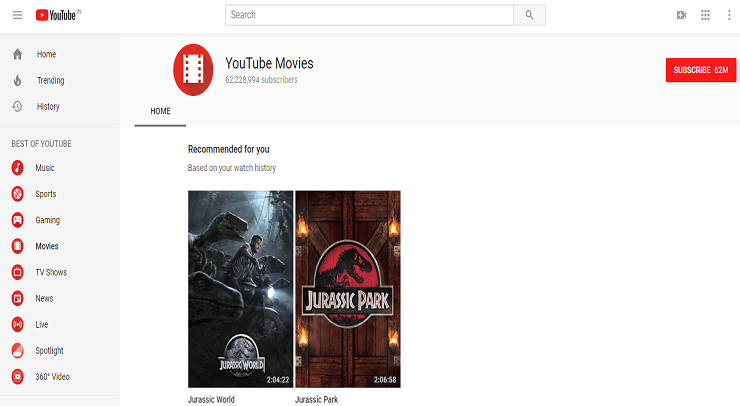Click the 62,228,994 subscribers text

pos(261,80)
